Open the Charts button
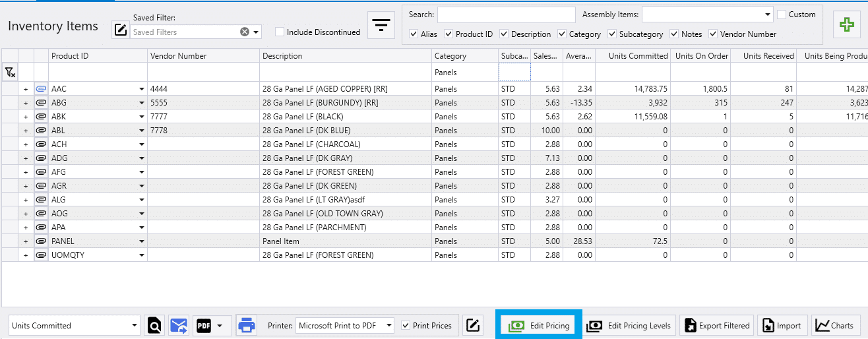 [834, 325]
